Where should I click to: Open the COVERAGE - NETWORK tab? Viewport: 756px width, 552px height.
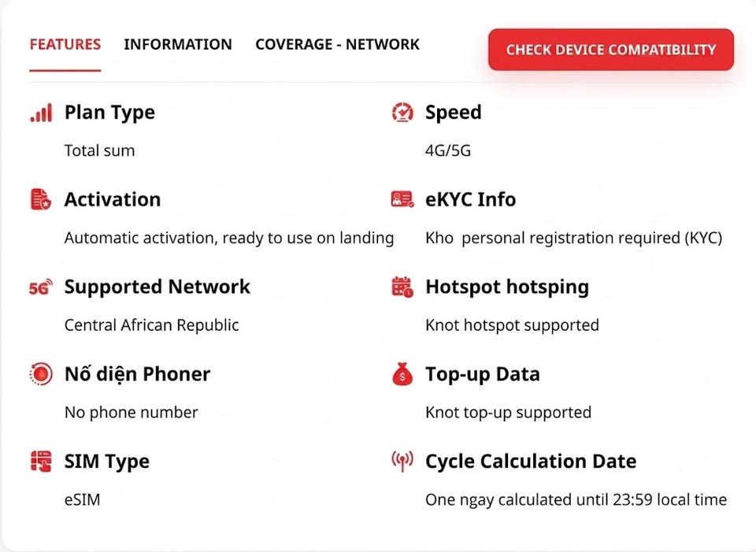click(338, 44)
